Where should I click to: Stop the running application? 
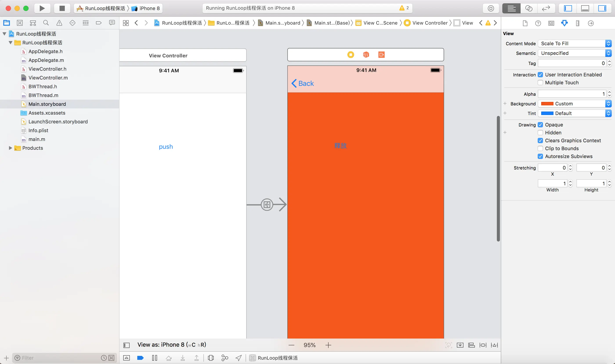tap(62, 8)
